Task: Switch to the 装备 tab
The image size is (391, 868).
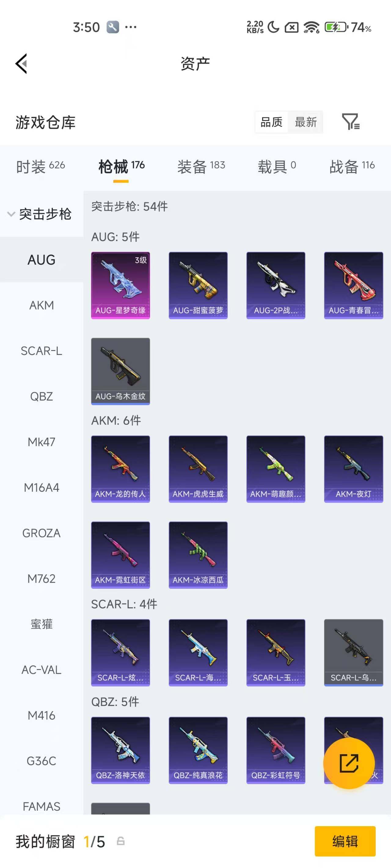Action: 201,166
